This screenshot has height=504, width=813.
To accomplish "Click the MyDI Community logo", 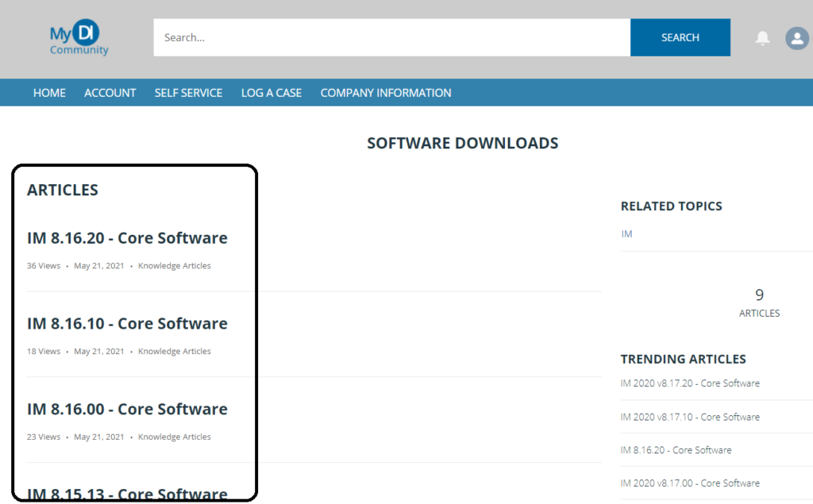I will point(78,37).
